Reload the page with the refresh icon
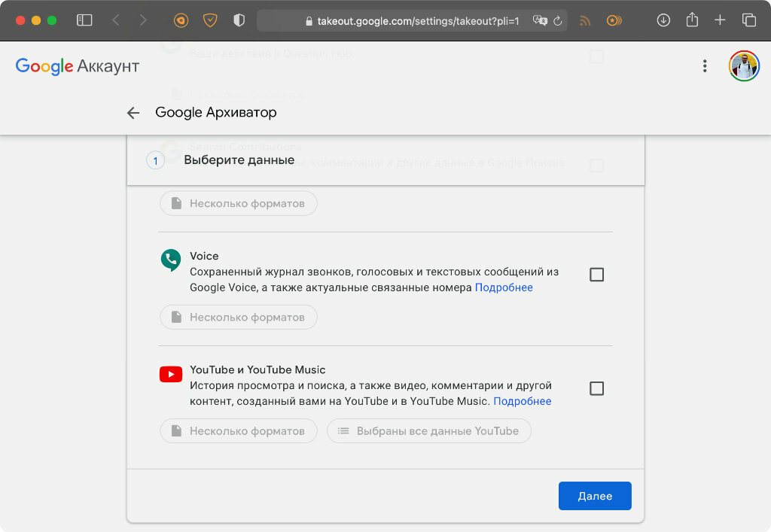The image size is (771, 532). coord(558,21)
